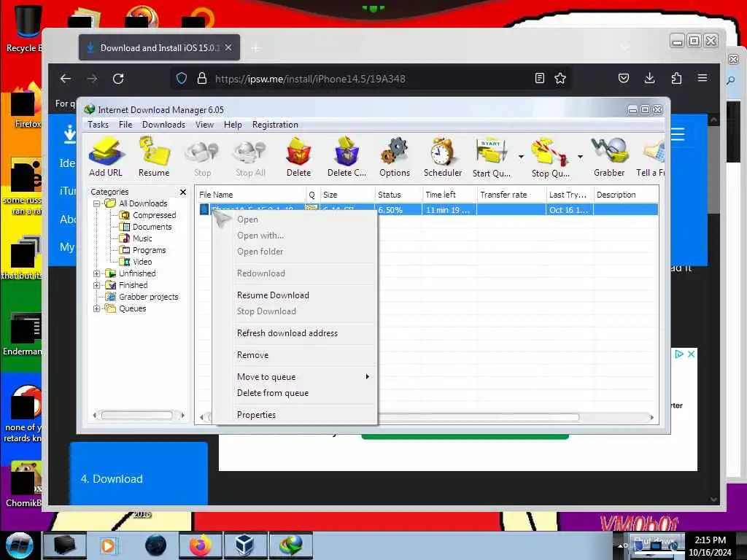
Task: Open the View menu
Action: pos(204,124)
